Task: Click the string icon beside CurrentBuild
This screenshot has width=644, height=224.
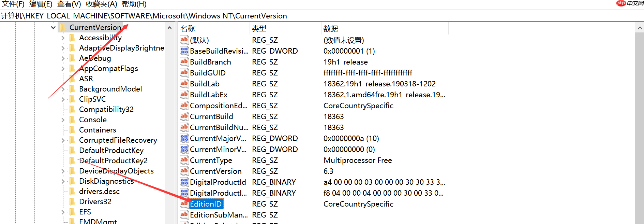Action: click(x=184, y=116)
